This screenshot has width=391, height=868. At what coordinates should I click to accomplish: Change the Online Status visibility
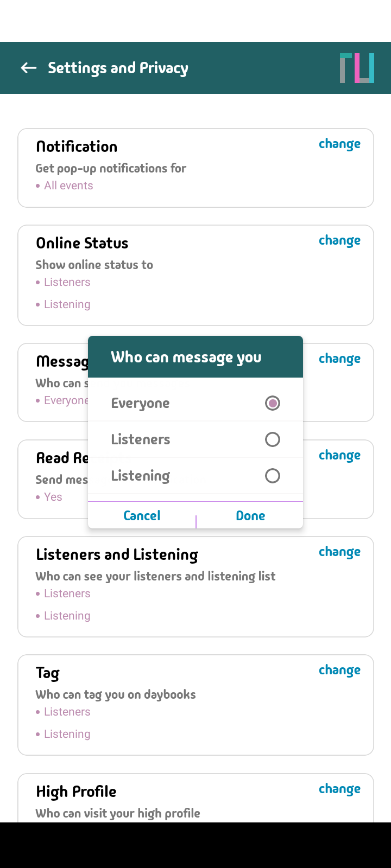click(339, 240)
